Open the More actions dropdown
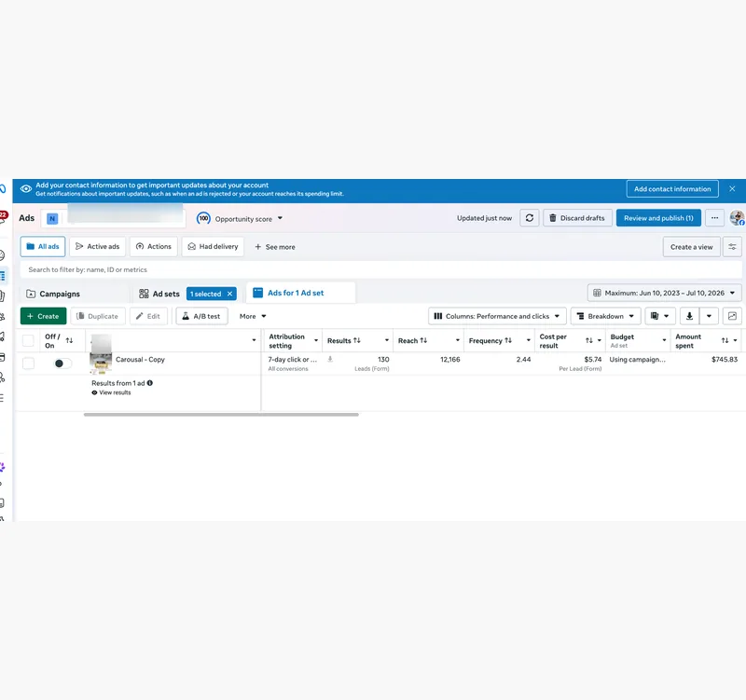 pos(253,316)
